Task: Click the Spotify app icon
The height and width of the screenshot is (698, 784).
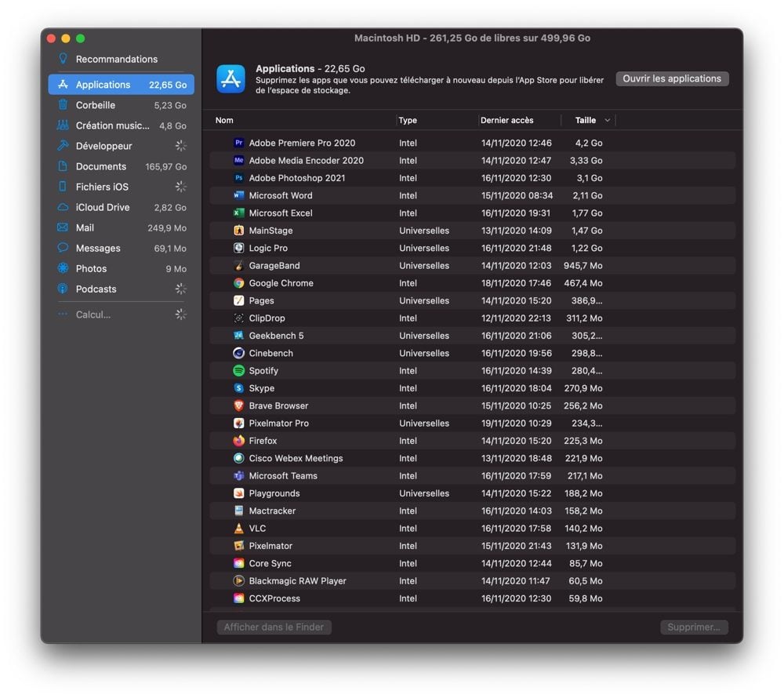Action: [x=238, y=370]
